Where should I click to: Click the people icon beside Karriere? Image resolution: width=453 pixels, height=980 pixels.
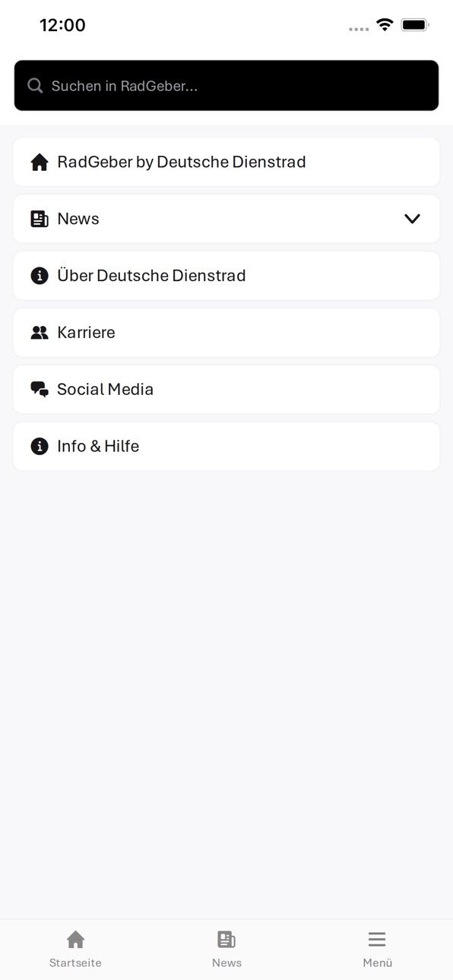click(40, 333)
